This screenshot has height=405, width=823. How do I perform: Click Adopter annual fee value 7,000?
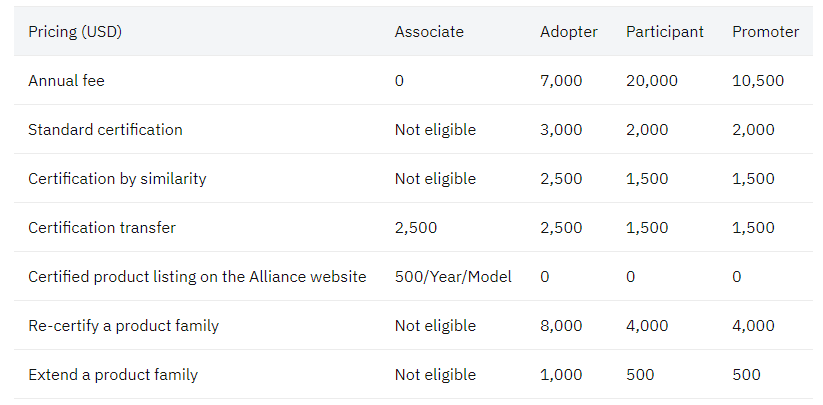pyautogui.click(x=561, y=81)
